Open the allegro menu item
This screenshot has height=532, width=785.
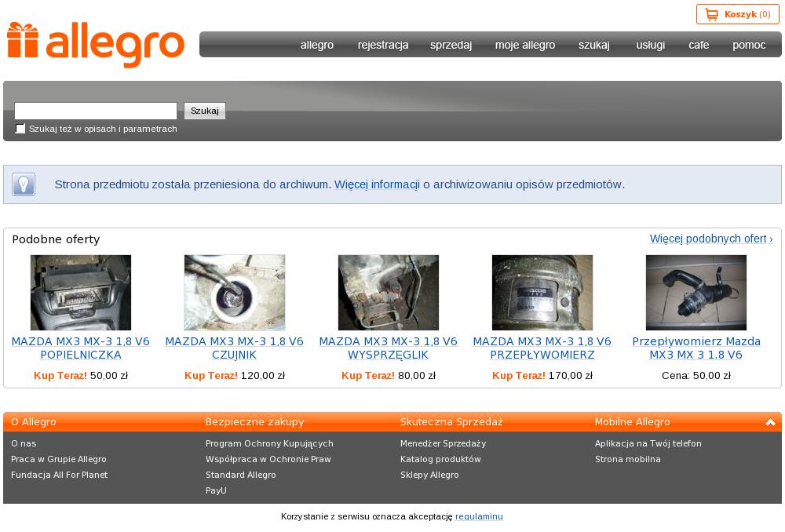click(317, 45)
